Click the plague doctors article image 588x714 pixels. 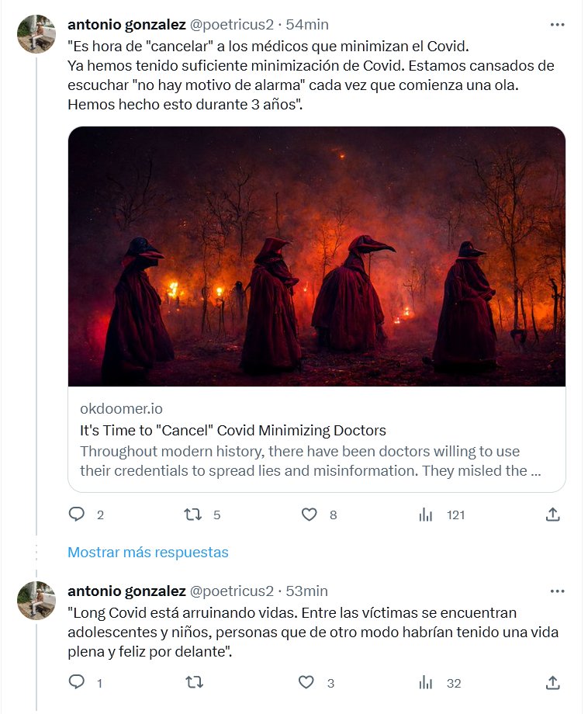point(316,256)
